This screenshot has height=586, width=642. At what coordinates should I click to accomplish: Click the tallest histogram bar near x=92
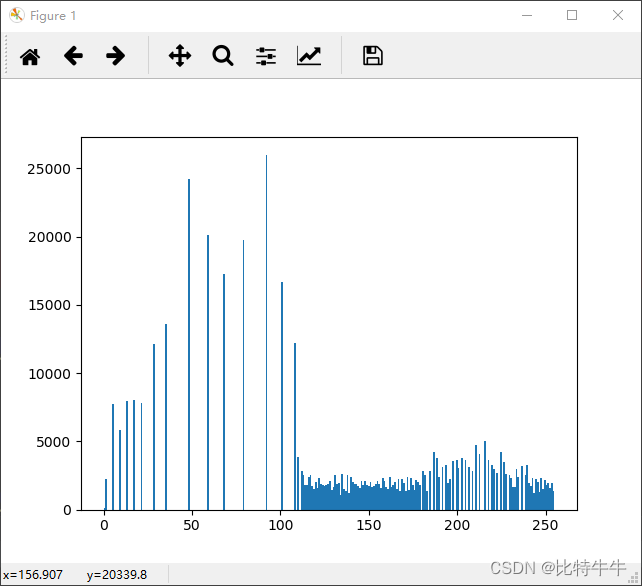click(x=267, y=333)
